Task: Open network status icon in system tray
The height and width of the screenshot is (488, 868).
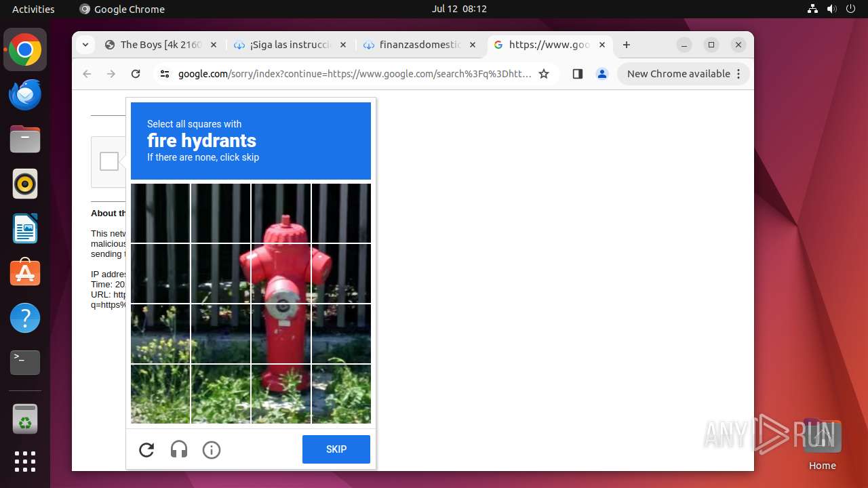Action: tap(812, 9)
